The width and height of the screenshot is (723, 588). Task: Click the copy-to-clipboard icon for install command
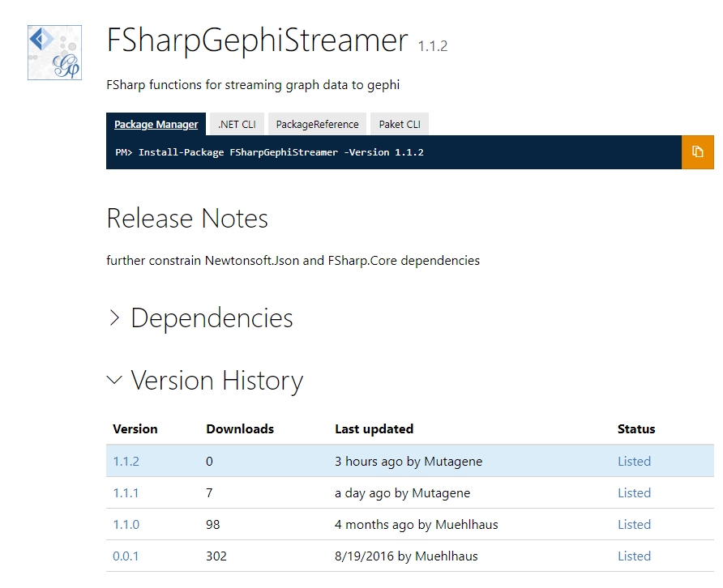coord(698,152)
